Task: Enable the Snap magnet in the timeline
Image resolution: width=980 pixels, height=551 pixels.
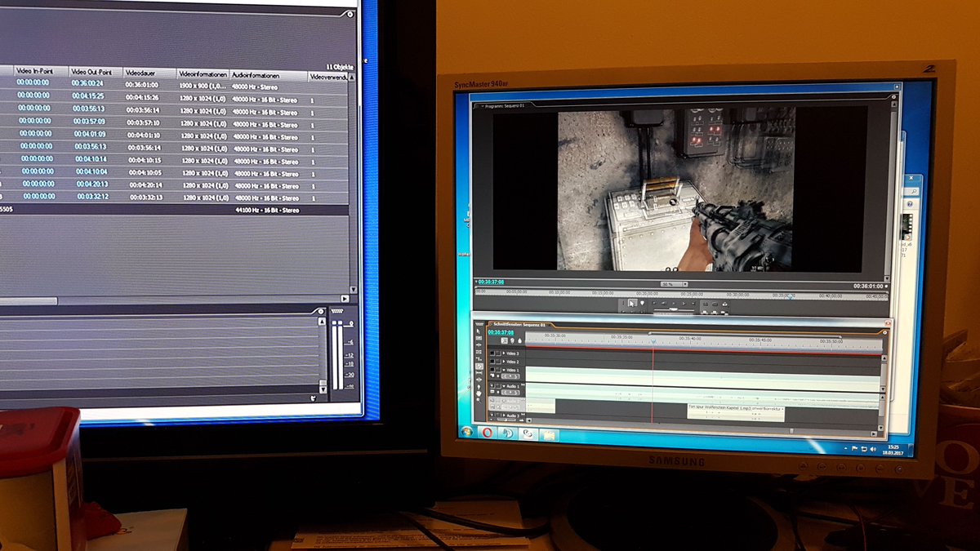Action: (504, 340)
